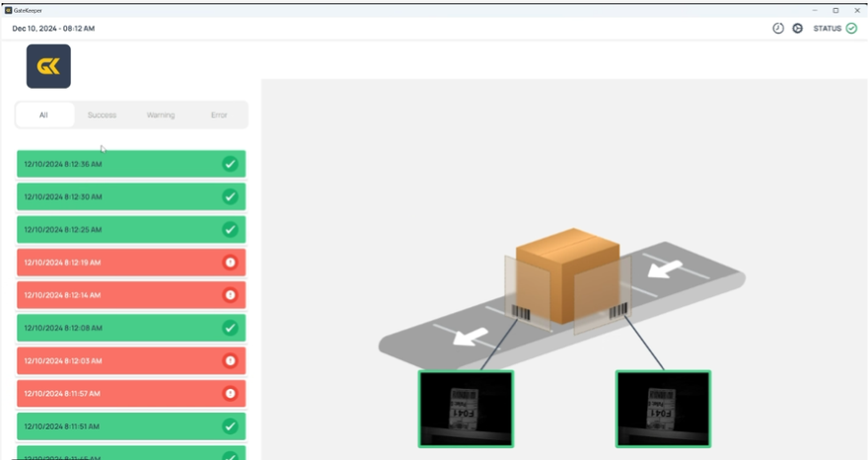868x460 pixels.
Task: Click the GK GateKeeper logo
Action: coord(48,66)
